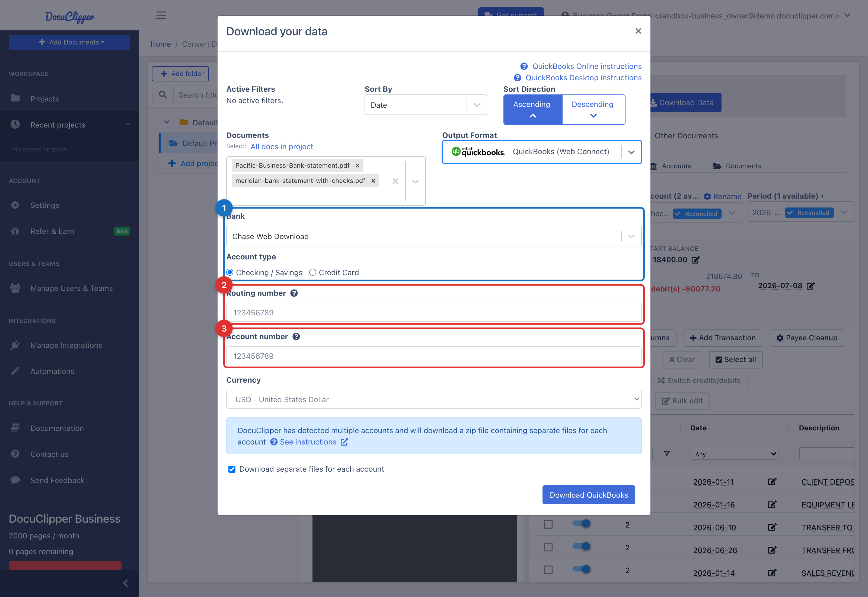Viewport: 868px width, 597px height.
Task: Open the Currency USD dropdown
Action: [434, 399]
